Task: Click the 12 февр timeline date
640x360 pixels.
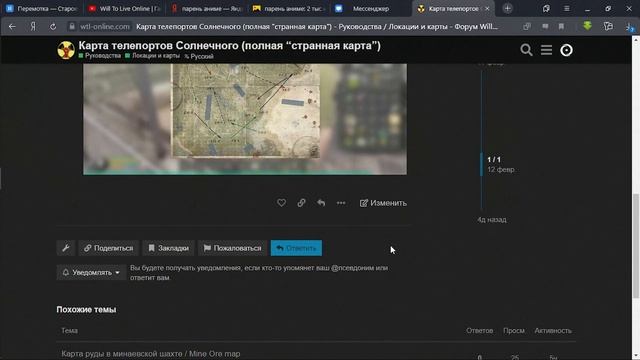Action: coord(501,169)
